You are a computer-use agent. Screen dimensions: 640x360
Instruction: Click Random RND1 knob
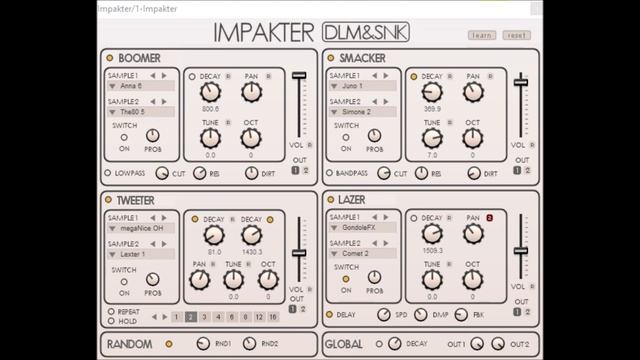coord(203,344)
